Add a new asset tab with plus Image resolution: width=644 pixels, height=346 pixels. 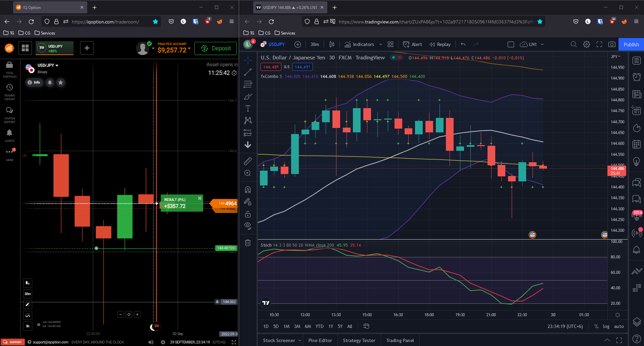pyautogui.click(x=87, y=48)
